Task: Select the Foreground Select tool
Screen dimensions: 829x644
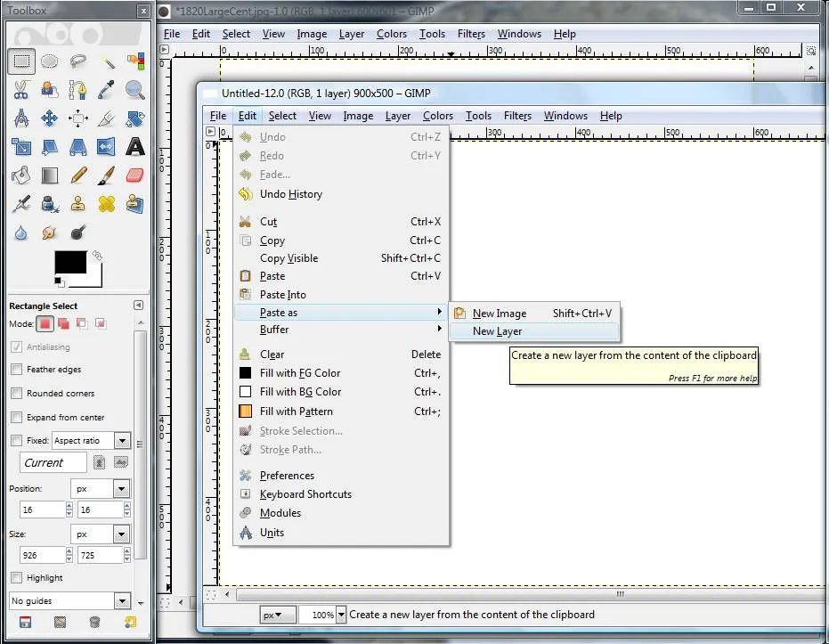Action: 50,90
